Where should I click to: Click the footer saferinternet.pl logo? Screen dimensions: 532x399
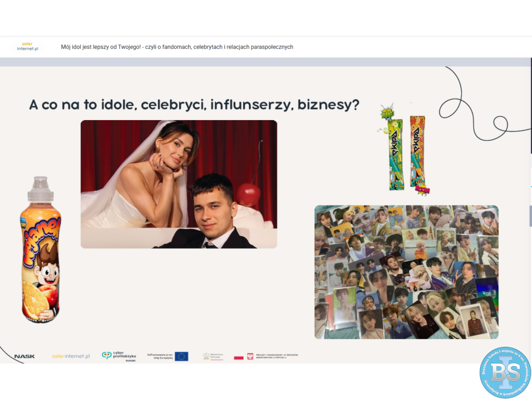pyautogui.click(x=70, y=356)
